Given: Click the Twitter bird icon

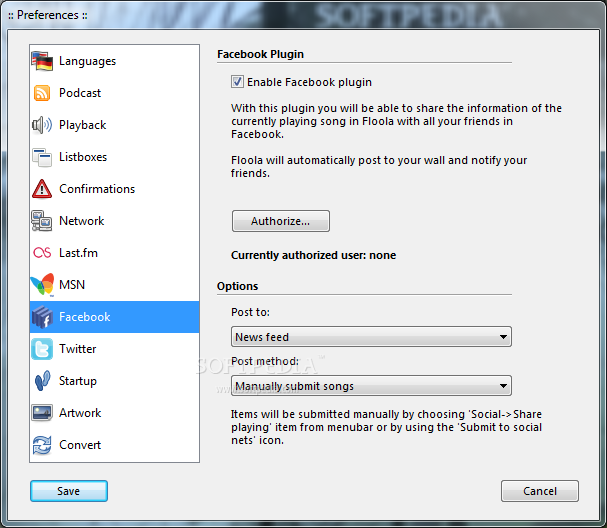Looking at the screenshot, I should point(42,349).
